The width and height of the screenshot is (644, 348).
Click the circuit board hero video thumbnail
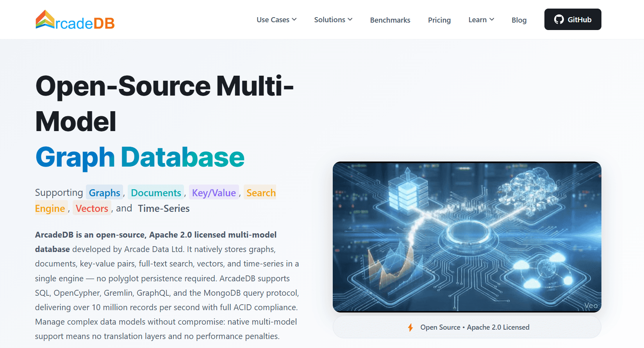467,237
